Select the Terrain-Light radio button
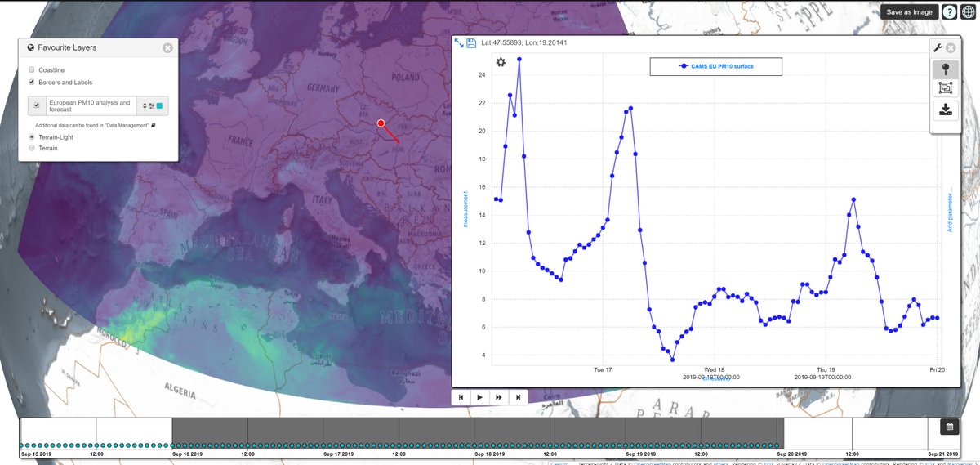This screenshot has height=465, width=980. coord(32,137)
